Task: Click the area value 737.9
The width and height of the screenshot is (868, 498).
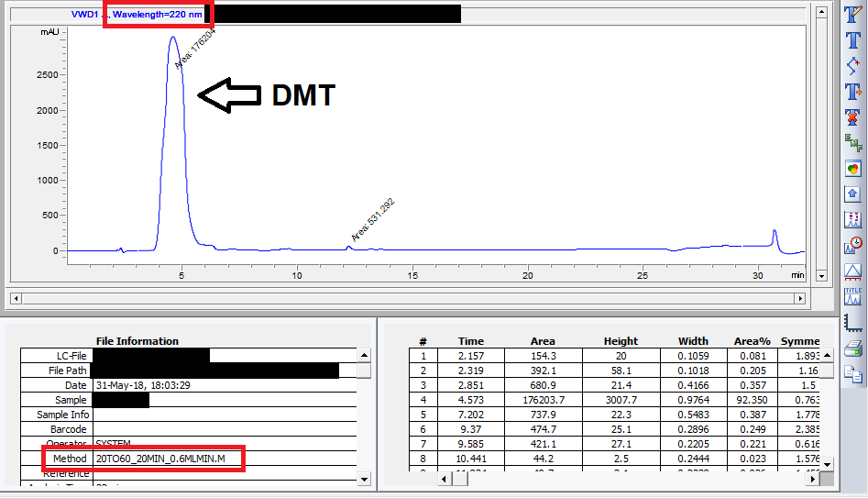Action: tap(543, 415)
